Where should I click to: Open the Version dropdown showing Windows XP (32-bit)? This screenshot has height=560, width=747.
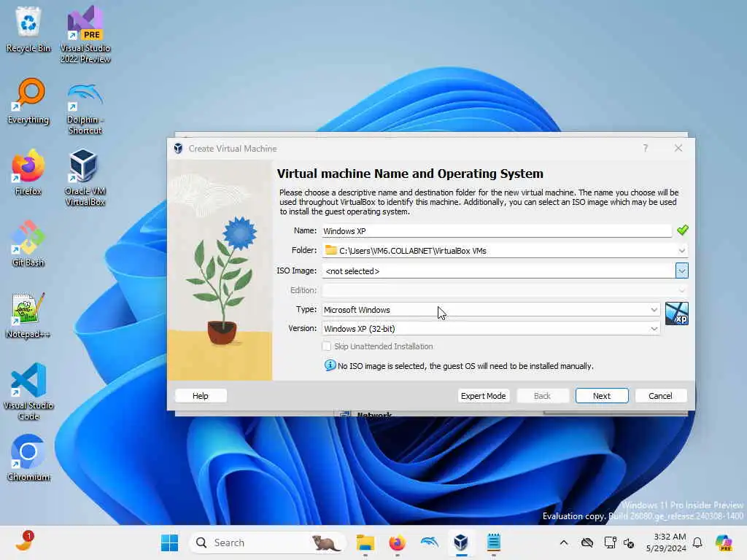tap(491, 329)
